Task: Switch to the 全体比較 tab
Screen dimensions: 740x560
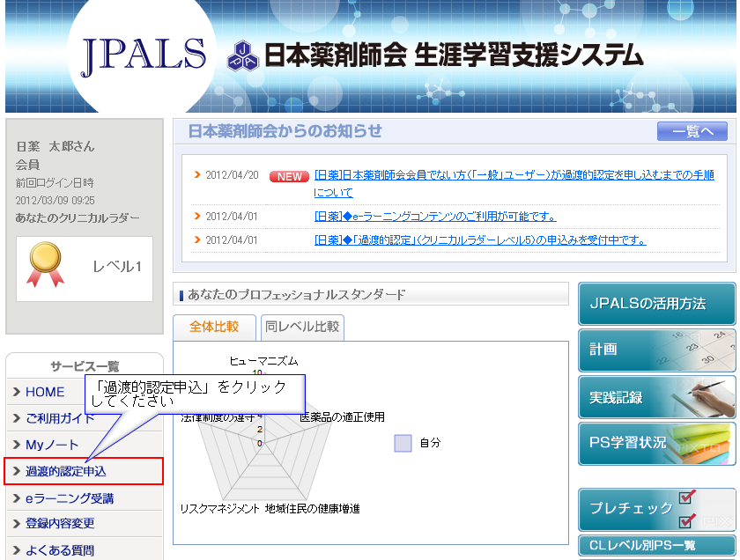Action: [x=214, y=327]
